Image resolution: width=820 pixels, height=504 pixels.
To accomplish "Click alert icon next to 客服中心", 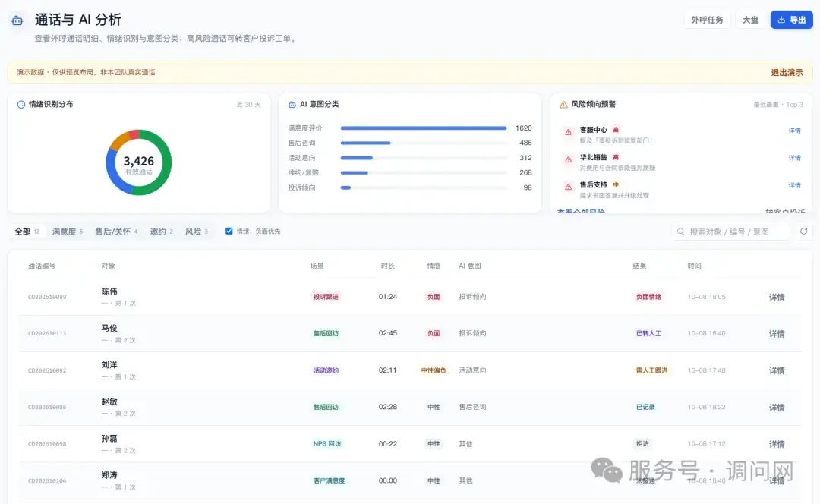I will point(568,132).
